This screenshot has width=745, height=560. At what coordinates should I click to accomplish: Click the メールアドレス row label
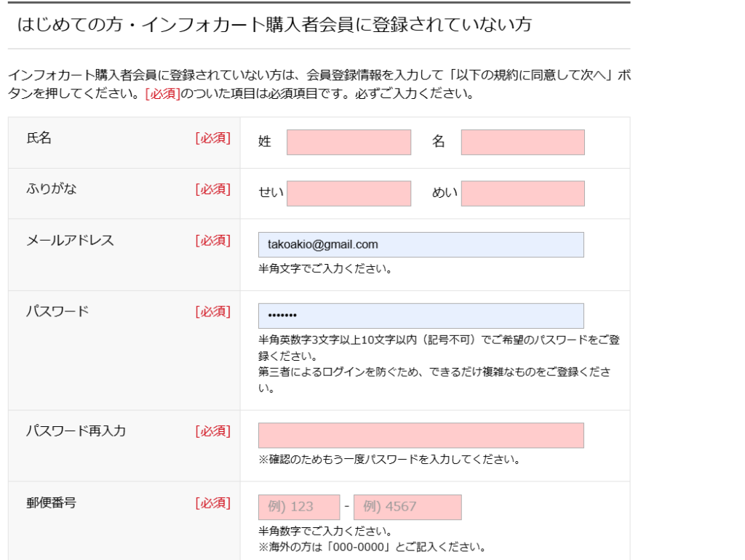click(x=71, y=240)
